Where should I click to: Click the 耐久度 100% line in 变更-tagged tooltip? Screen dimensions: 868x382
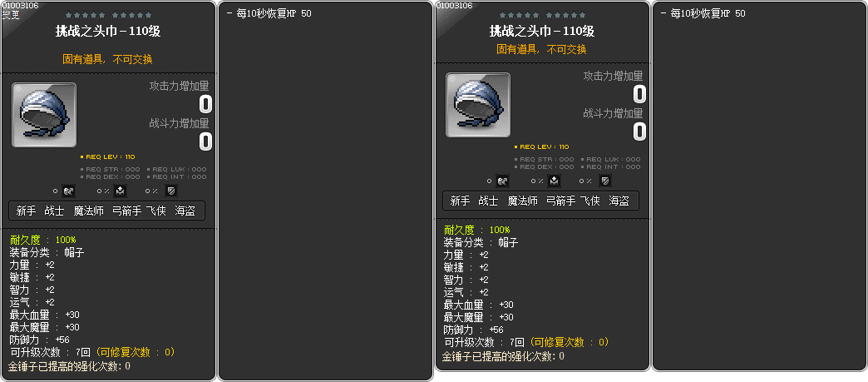click(x=43, y=240)
